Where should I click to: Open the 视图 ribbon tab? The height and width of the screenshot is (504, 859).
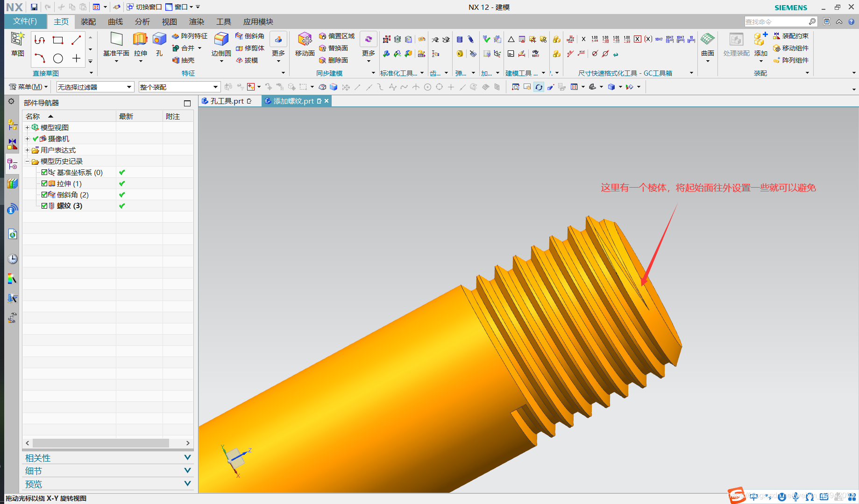coord(170,21)
